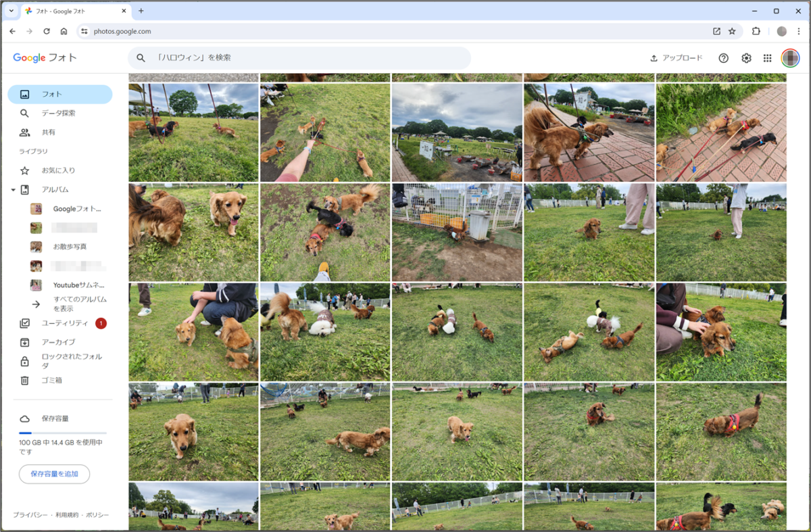Click the 保存容量を追加 button
Screen dimensions: 811x532
(54, 474)
